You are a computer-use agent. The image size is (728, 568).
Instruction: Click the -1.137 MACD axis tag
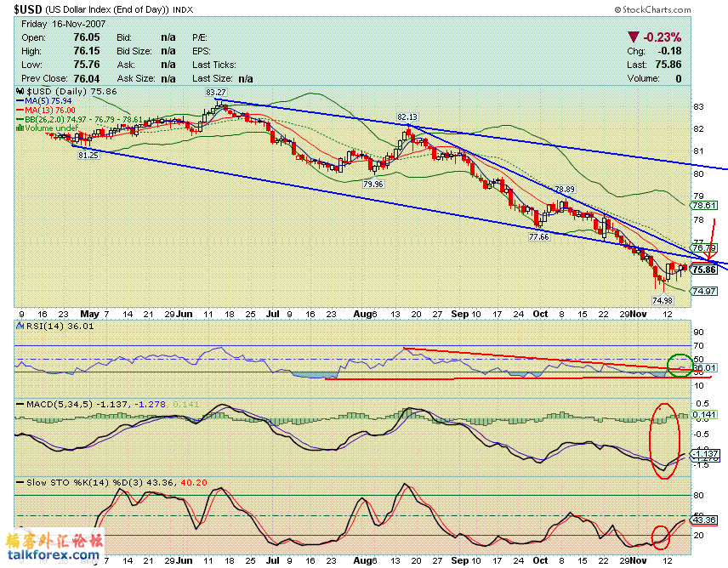click(705, 453)
